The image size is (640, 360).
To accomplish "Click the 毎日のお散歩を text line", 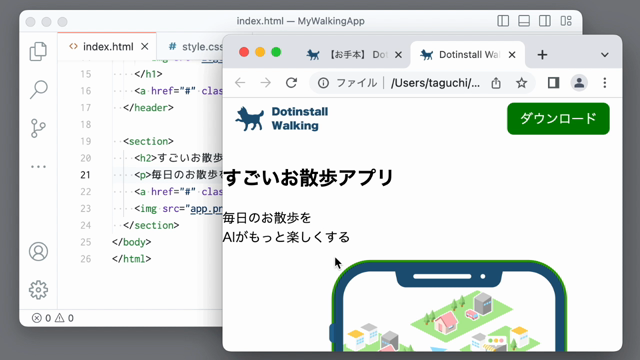I will pos(267,218).
